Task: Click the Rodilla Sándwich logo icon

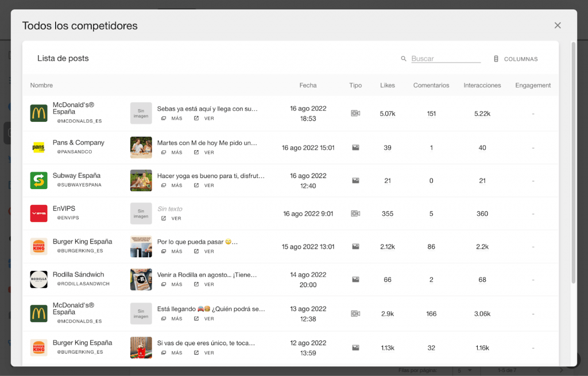Action: 38,280
